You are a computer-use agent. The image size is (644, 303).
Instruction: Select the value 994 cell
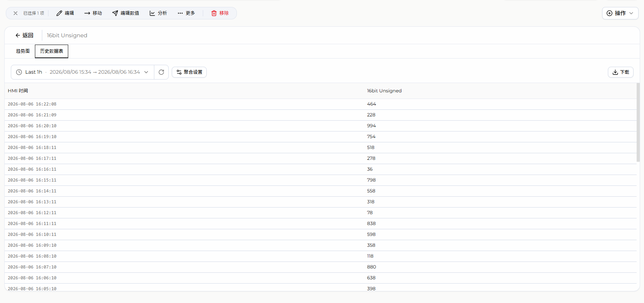click(371, 126)
